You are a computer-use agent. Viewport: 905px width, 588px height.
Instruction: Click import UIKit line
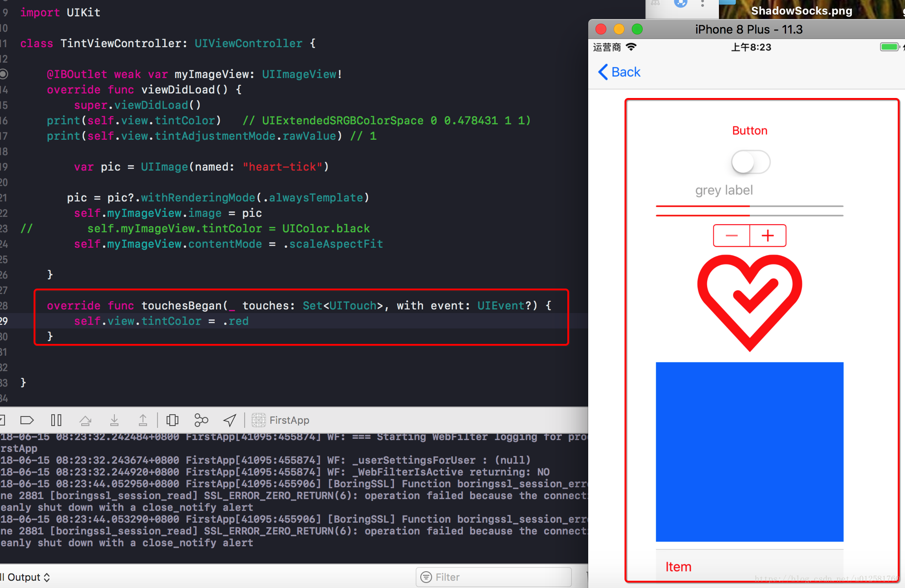[60, 13]
